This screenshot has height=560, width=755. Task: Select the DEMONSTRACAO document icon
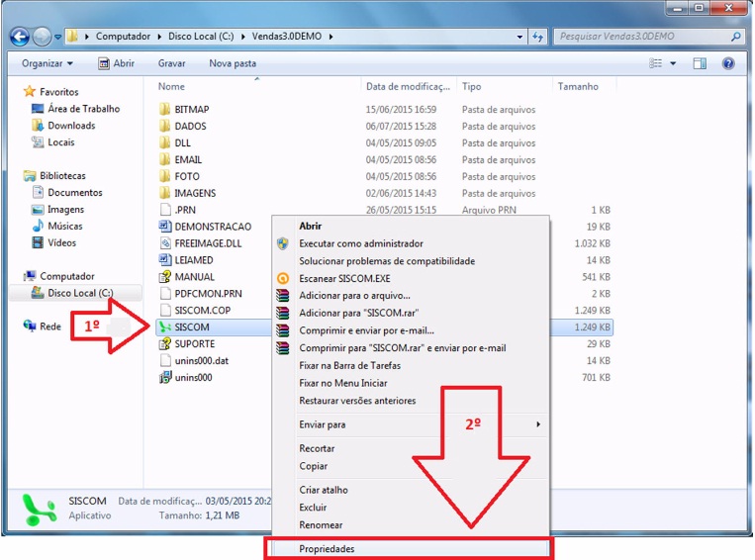[x=165, y=227]
